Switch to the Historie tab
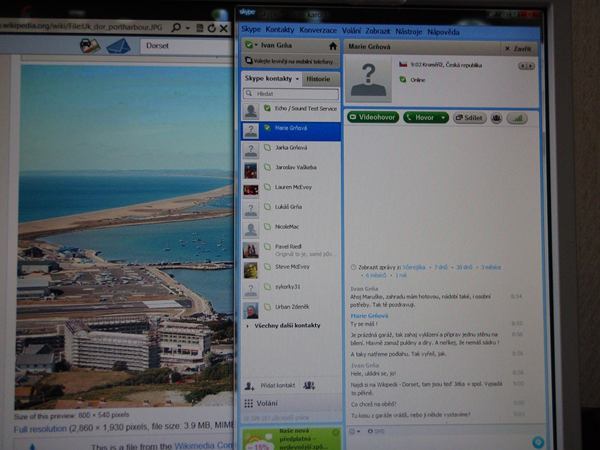 coord(318,79)
